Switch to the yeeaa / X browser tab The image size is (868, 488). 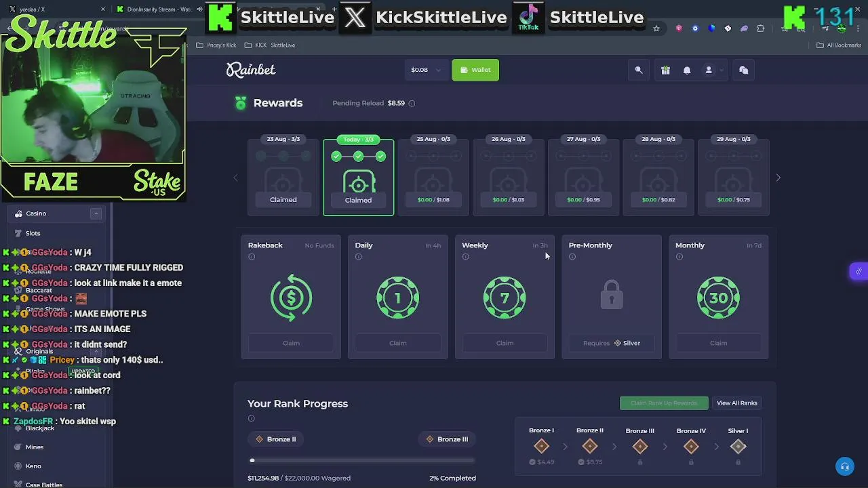56,9
